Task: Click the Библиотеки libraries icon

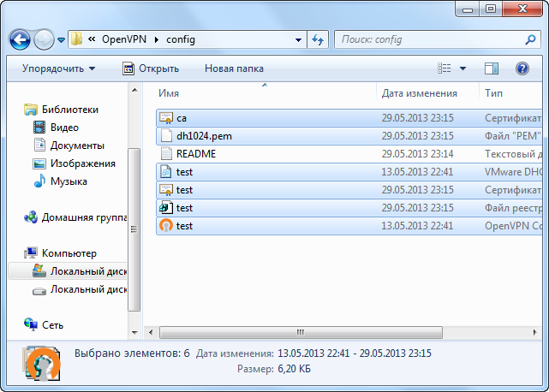Action: click(31, 110)
